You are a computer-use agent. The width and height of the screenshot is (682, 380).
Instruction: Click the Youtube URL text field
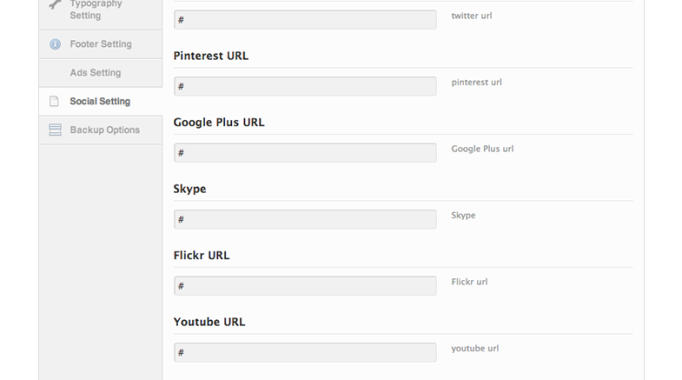pos(305,353)
